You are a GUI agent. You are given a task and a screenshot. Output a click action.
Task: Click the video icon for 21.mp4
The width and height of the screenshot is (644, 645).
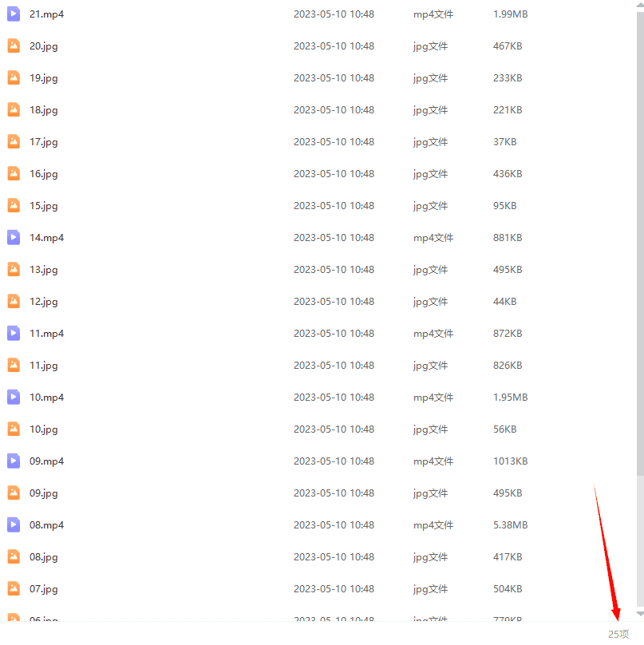coord(14,14)
